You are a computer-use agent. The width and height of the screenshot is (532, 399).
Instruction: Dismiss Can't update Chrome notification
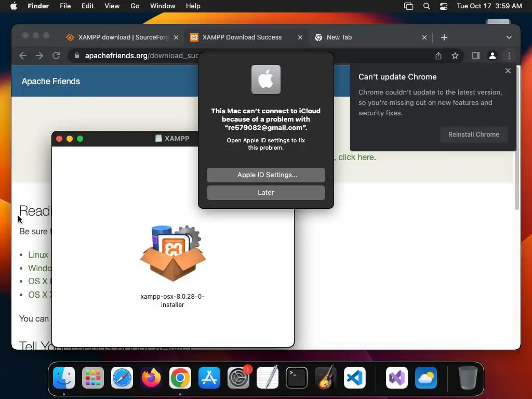click(x=508, y=71)
